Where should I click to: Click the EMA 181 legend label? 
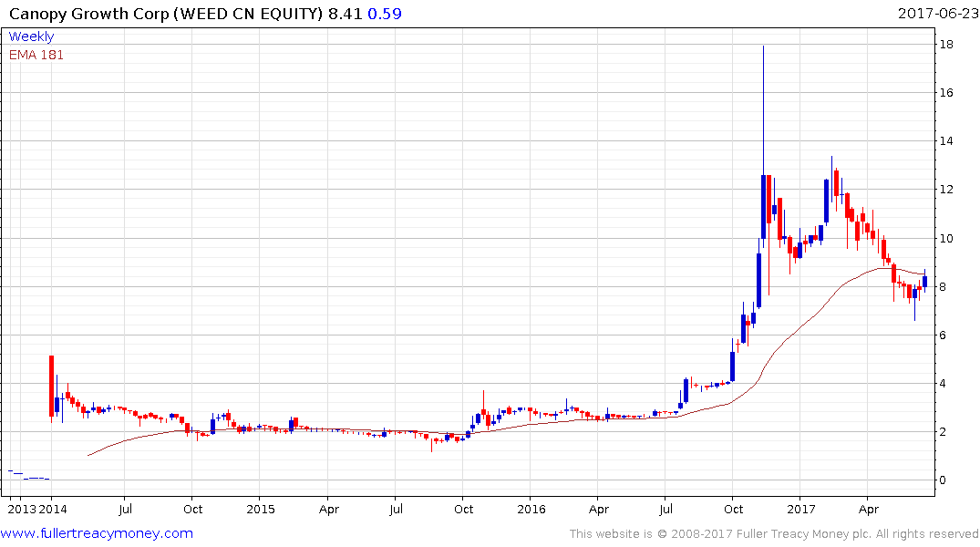pos(36,55)
